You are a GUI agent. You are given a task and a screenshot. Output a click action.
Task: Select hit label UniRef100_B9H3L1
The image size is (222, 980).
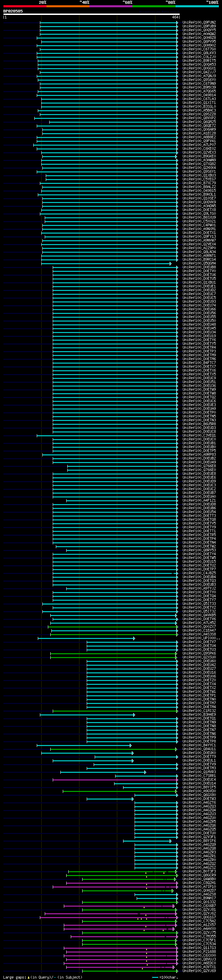coord(199,194)
